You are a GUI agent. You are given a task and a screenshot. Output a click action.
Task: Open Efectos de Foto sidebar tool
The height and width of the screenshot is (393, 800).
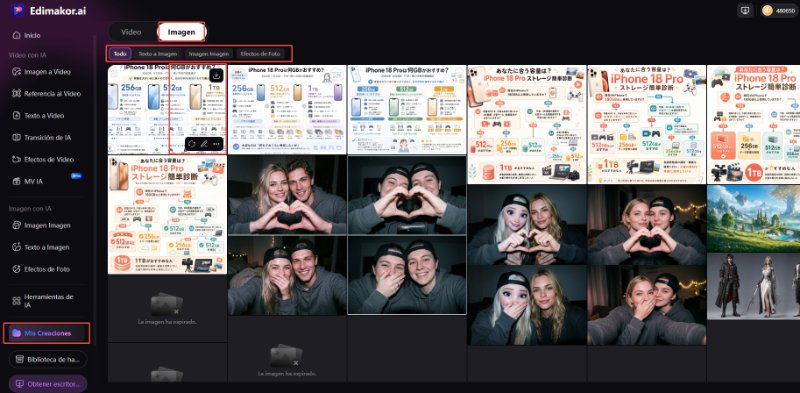(41, 269)
